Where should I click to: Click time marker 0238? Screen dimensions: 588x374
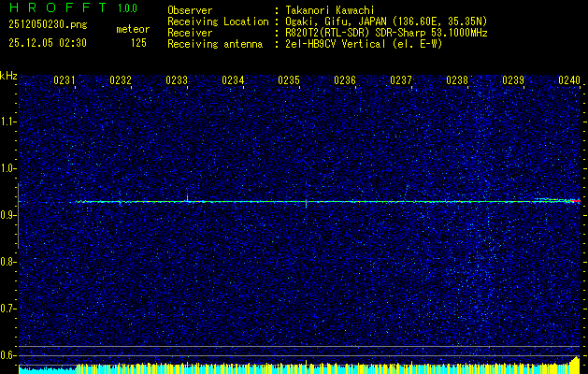point(457,80)
